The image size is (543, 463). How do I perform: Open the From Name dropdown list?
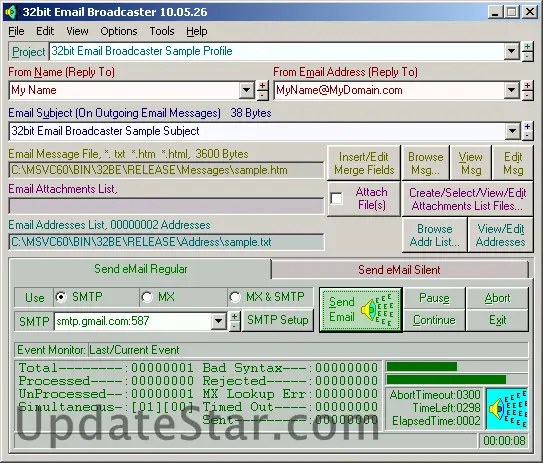coord(247,90)
